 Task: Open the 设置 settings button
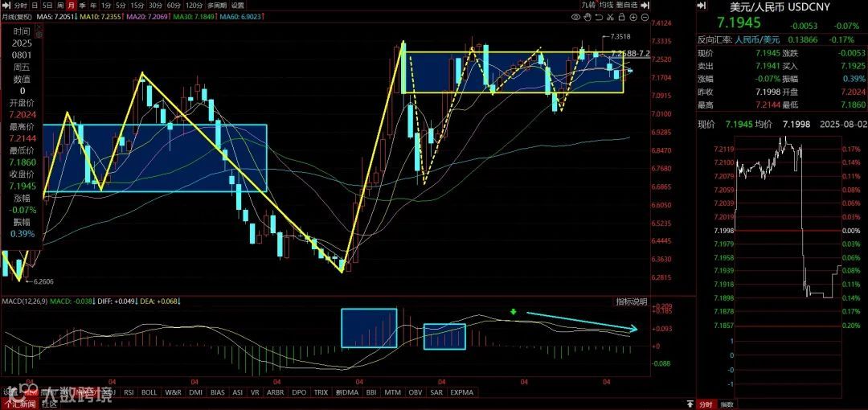point(237,6)
